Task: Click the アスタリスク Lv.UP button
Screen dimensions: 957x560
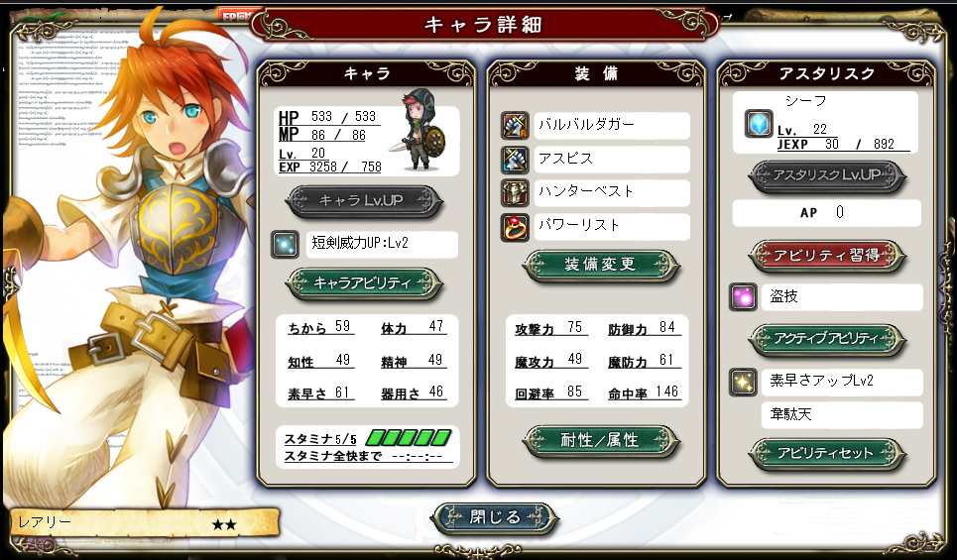Action: (827, 175)
